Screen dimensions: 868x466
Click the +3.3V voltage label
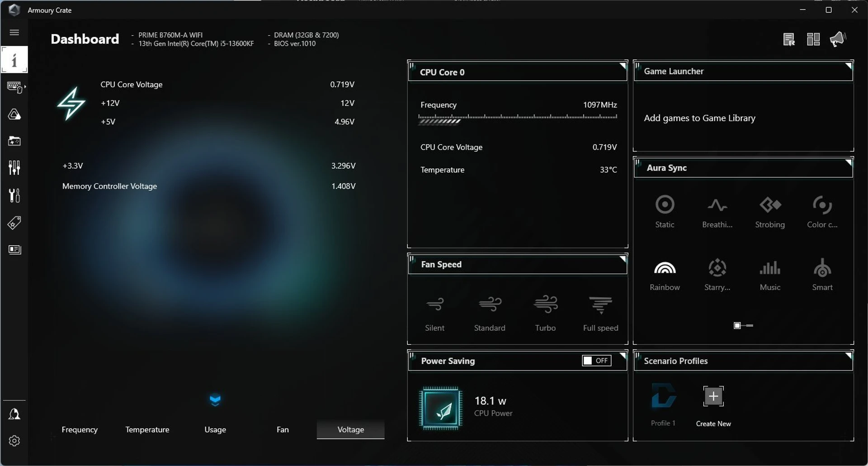pos(73,166)
